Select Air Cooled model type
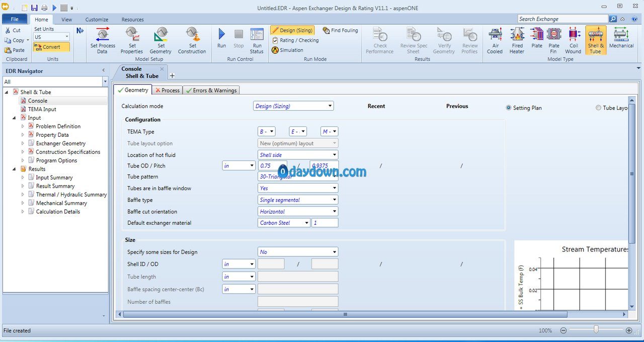This screenshot has width=644, height=342. (495, 40)
